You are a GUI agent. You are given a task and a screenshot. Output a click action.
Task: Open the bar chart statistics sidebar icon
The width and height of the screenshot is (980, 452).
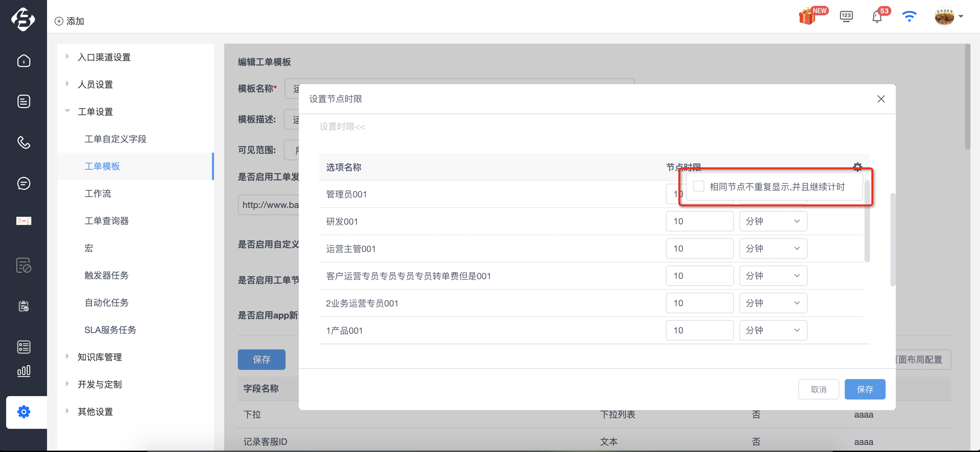point(24,371)
